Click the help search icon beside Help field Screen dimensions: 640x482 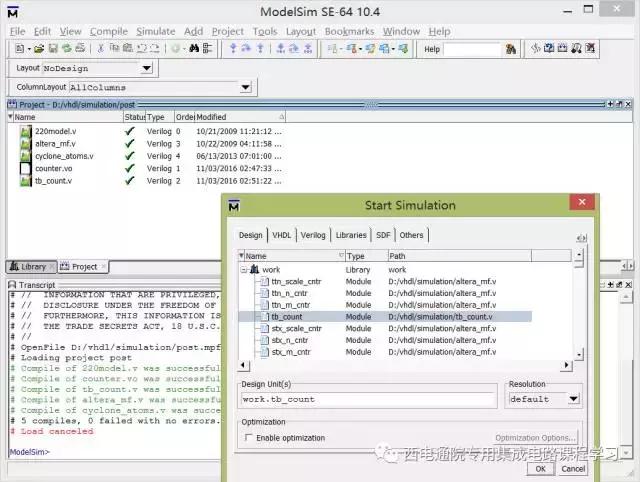(x=511, y=48)
